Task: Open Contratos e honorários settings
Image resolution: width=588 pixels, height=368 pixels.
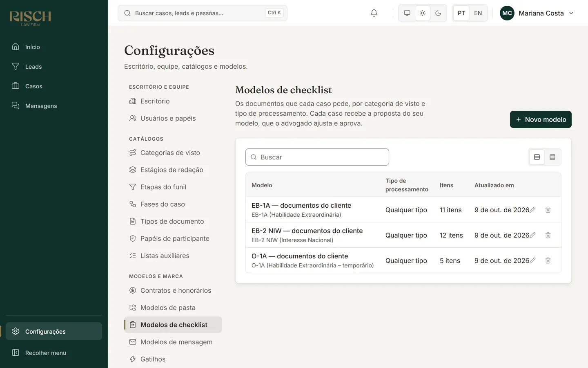Action: pos(173,290)
